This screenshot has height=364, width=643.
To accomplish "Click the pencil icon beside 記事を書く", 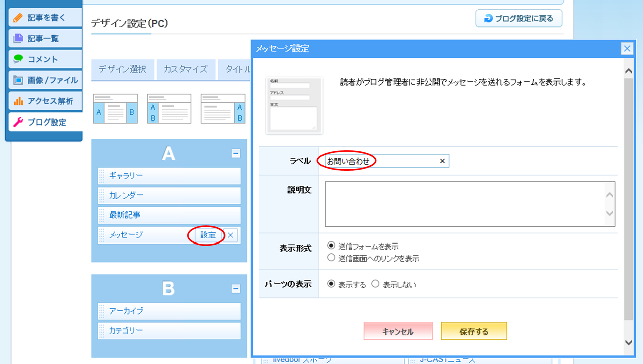I will click(x=18, y=18).
